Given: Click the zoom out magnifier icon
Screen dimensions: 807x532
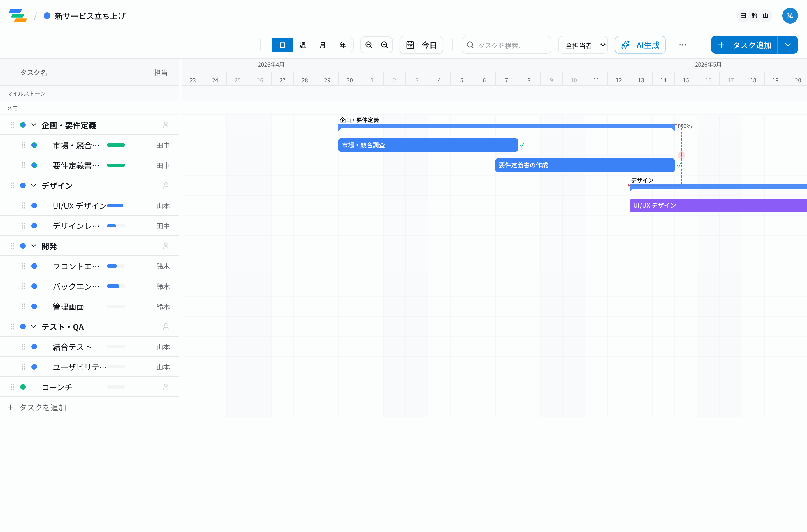Looking at the screenshot, I should pyautogui.click(x=369, y=45).
